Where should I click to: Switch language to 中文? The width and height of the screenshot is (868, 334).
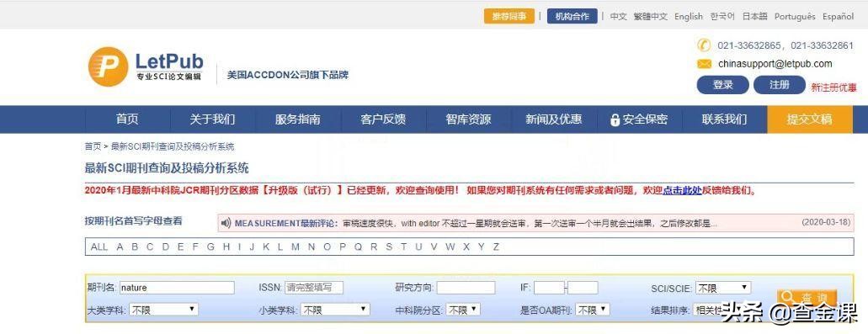618,17
